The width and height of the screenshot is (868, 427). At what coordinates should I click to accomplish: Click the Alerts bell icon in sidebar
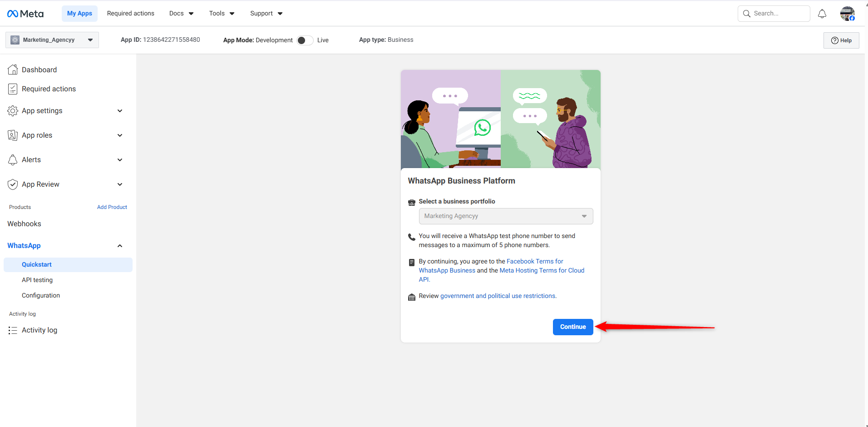point(13,160)
